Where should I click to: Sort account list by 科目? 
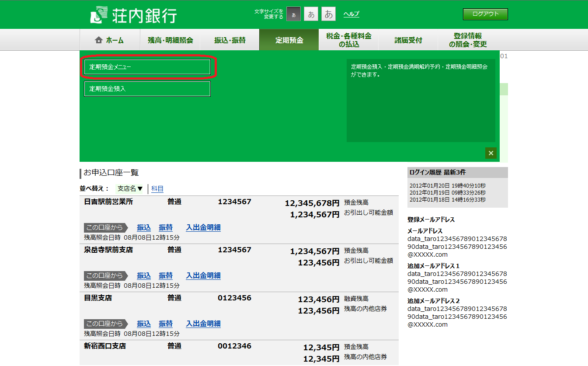[x=157, y=189]
